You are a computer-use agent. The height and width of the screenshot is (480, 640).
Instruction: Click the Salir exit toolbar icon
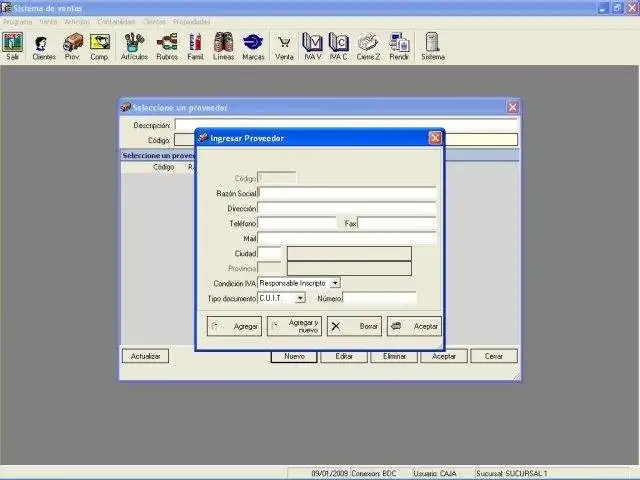[x=13, y=47]
